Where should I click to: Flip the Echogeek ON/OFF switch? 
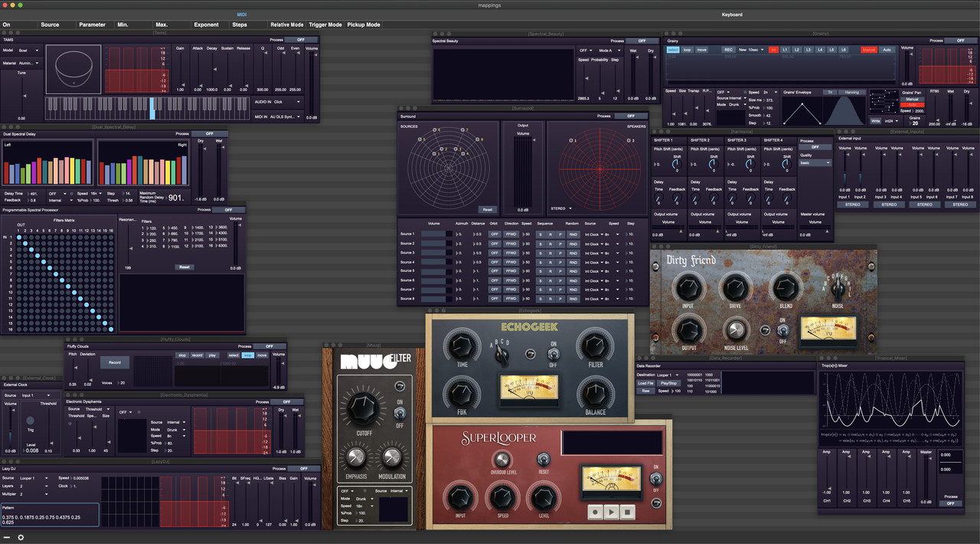point(553,355)
